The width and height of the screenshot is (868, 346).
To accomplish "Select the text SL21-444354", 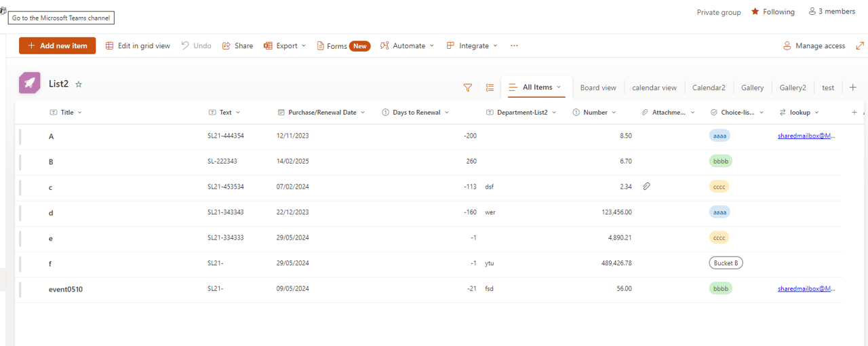I will tap(226, 136).
